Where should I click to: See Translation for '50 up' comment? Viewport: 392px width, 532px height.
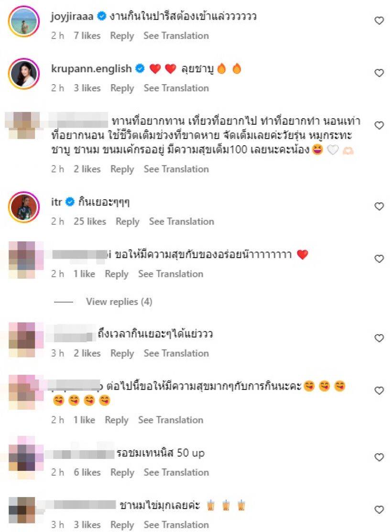click(x=176, y=472)
